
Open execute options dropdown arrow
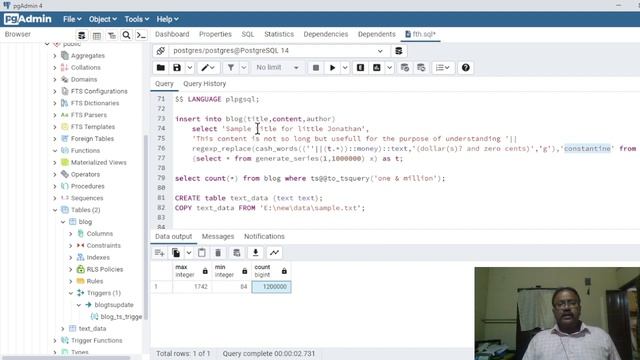click(x=345, y=68)
